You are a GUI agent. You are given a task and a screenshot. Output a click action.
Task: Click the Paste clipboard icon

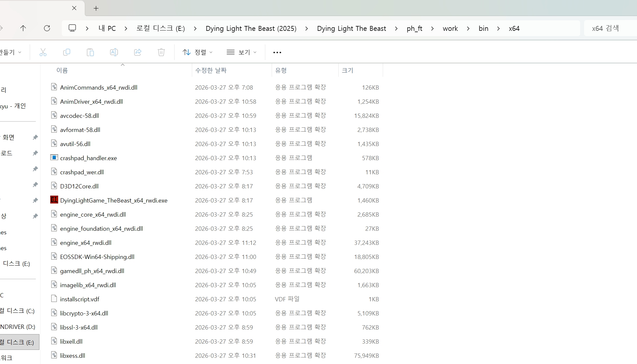pyautogui.click(x=90, y=52)
